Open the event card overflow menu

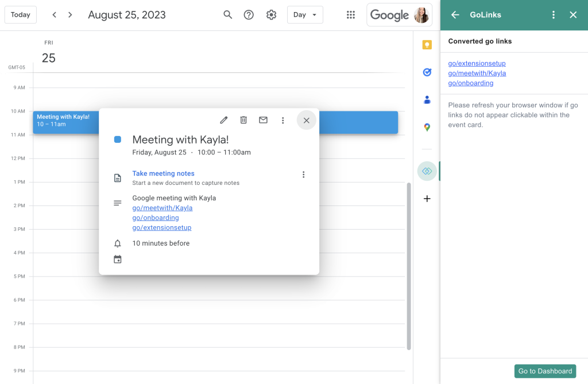(283, 120)
